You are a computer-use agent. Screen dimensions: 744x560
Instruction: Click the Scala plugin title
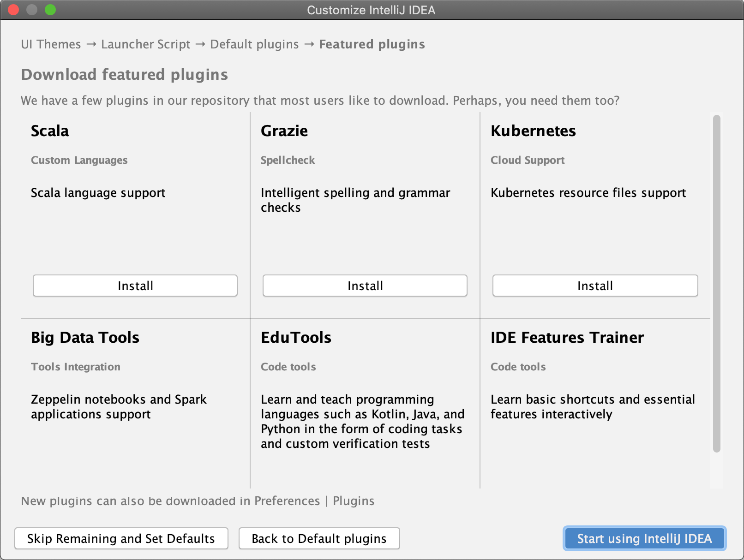click(x=49, y=131)
